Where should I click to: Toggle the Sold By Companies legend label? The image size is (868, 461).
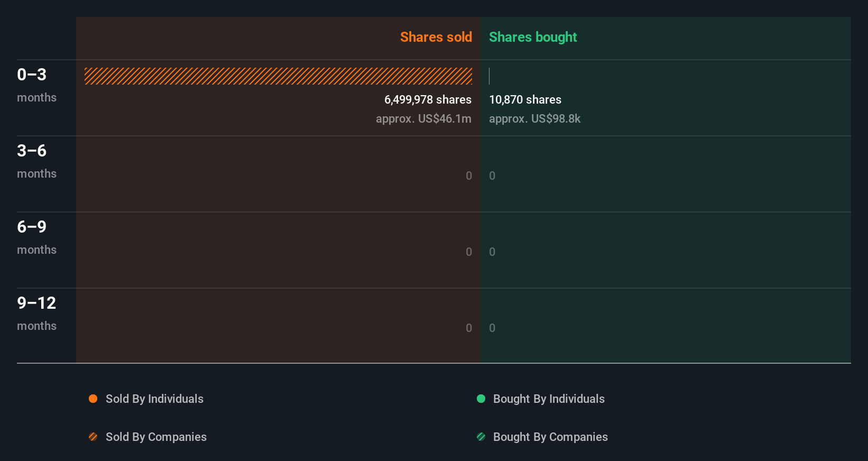156,437
